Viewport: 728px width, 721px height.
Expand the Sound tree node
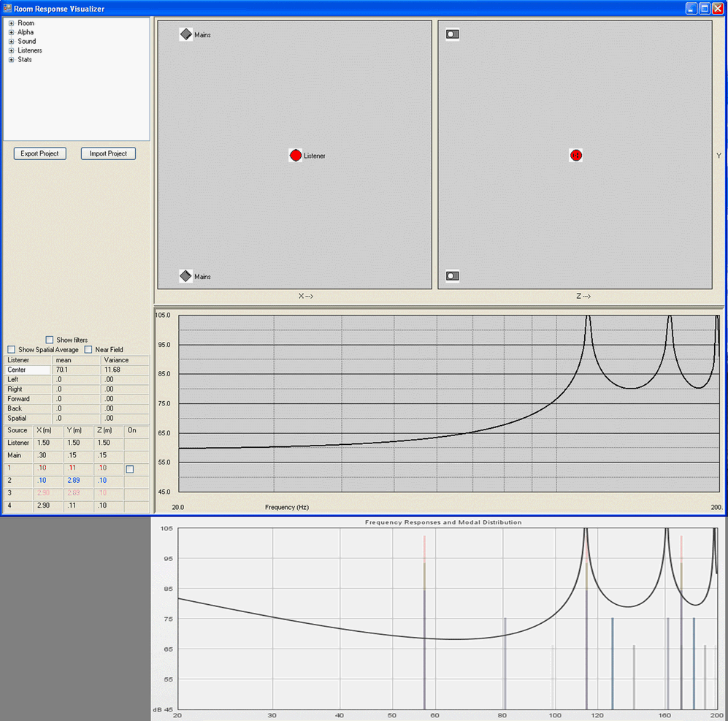[11, 42]
